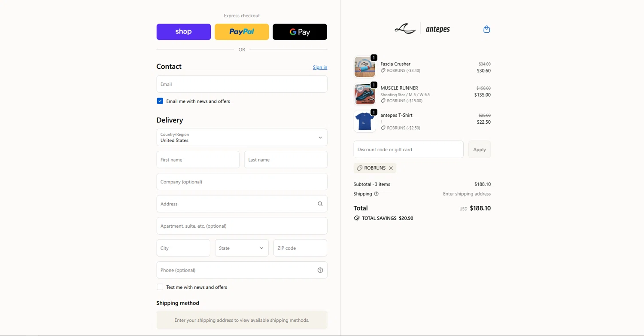Click the antepes T-Shirt product name

pyautogui.click(x=396, y=115)
